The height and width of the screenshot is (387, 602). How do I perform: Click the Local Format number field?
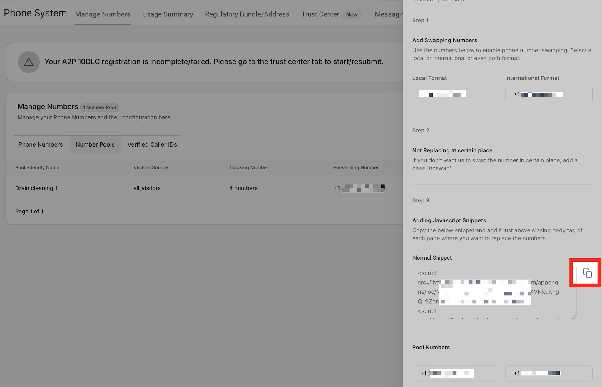pos(456,94)
